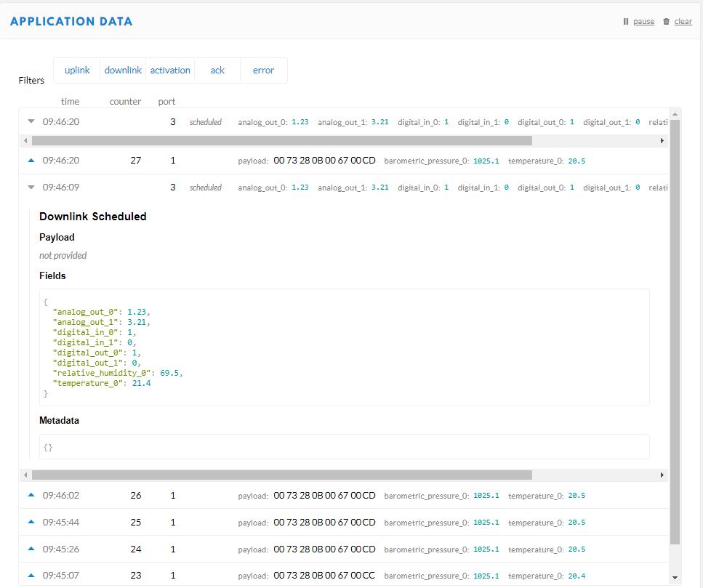Toggle the downlink filter
Viewport: 703px width, 588px height.
pos(123,71)
